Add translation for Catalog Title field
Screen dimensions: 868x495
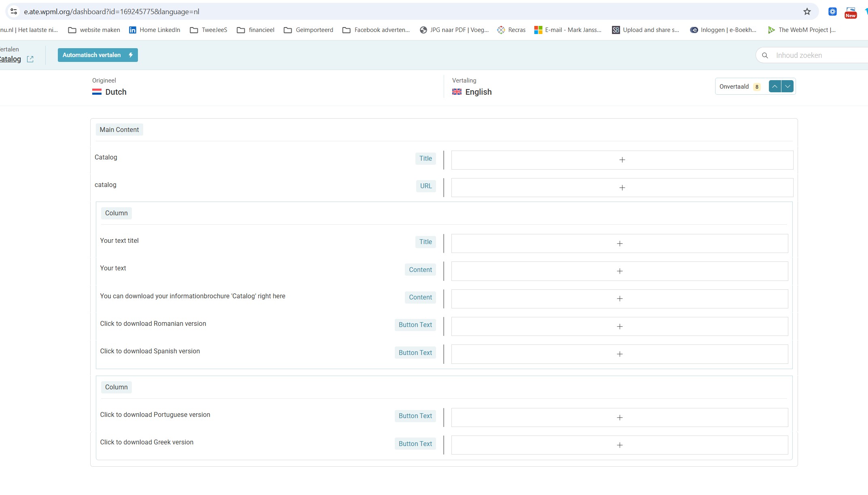pos(622,160)
